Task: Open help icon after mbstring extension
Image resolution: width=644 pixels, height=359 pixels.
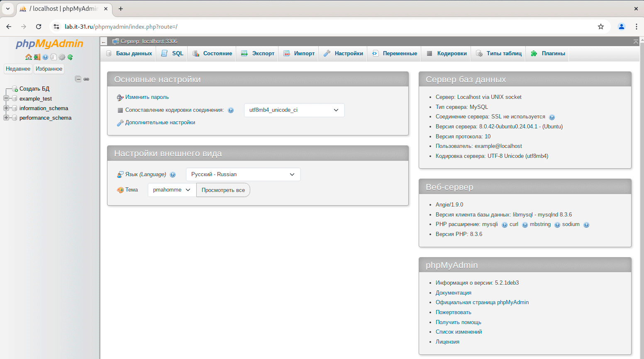Action: [x=557, y=225]
